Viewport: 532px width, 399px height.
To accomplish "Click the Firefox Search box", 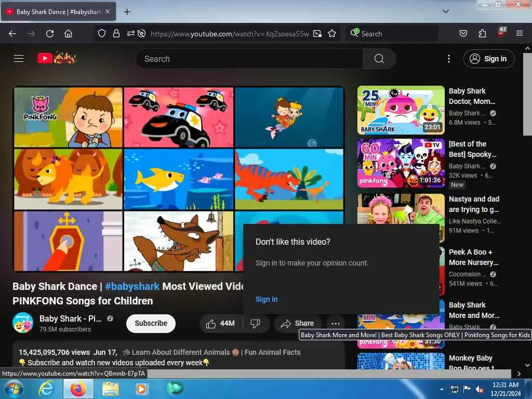I will tap(392, 34).
